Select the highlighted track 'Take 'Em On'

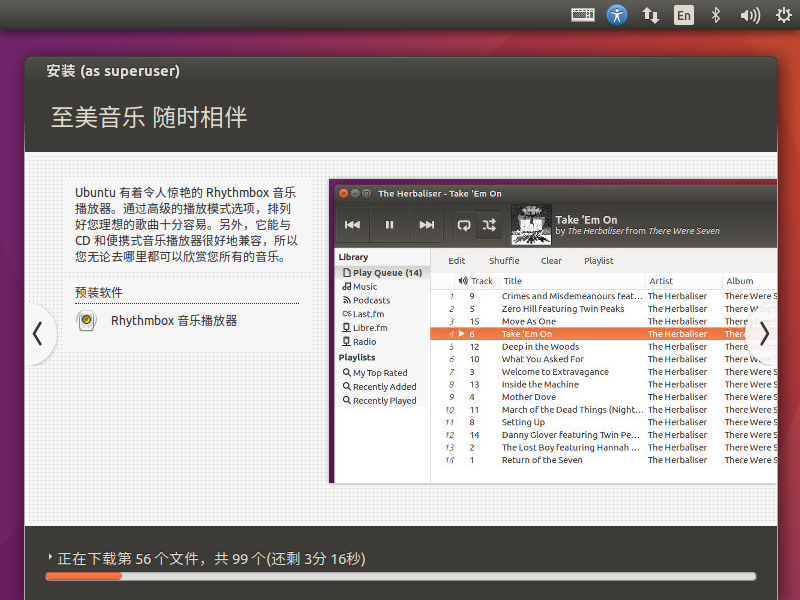pyautogui.click(x=604, y=334)
